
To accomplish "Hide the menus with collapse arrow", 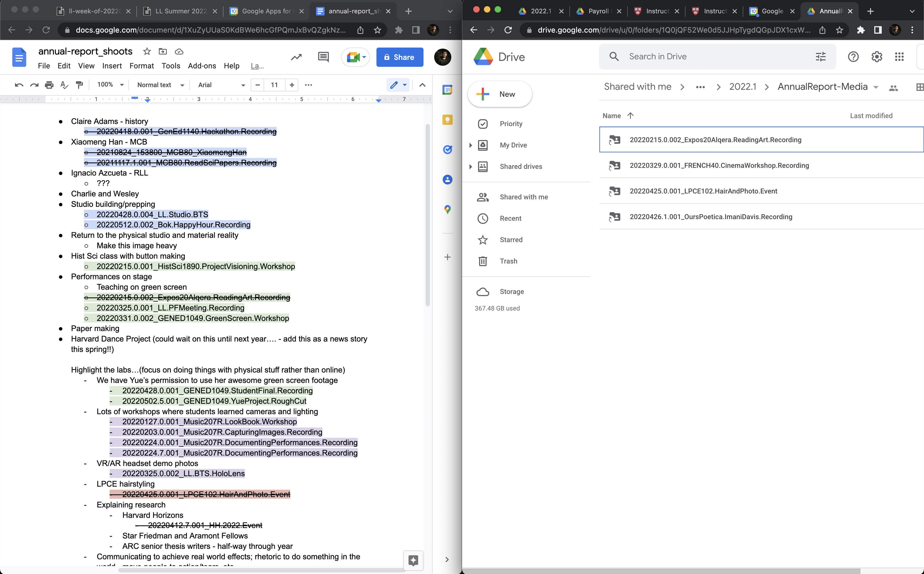I will coord(422,85).
